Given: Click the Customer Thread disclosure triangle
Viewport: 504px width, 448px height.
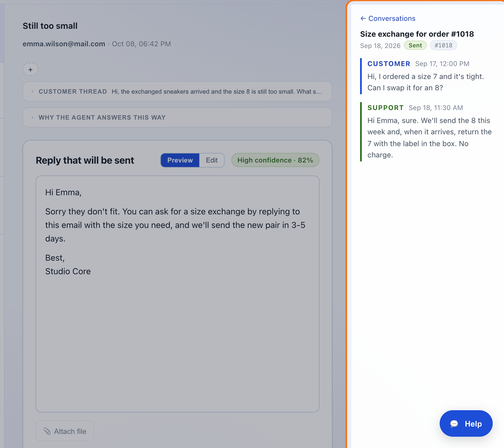Looking at the screenshot, I should click(x=32, y=92).
